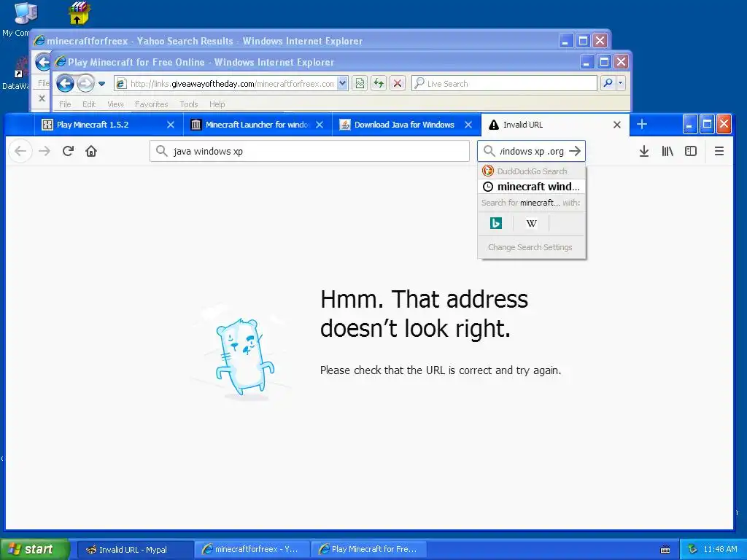The width and height of the screenshot is (747, 560).
Task: Open the IE File menu
Action: click(65, 104)
